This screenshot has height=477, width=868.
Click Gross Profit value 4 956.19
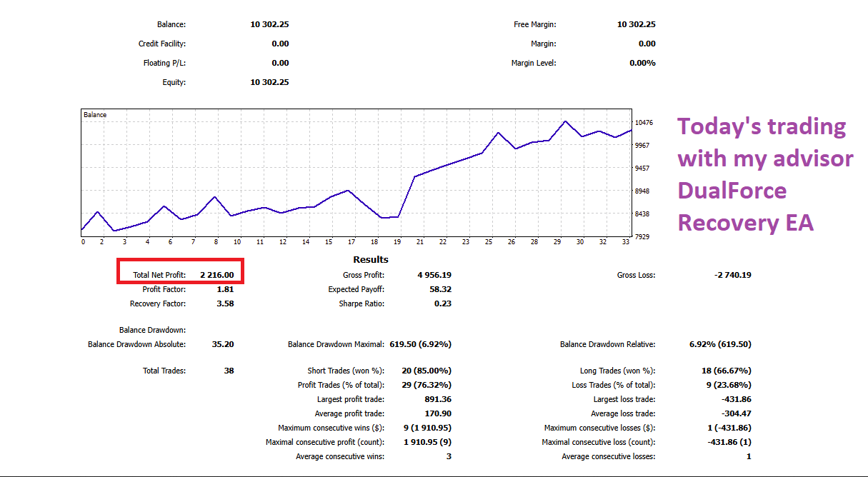434,275
